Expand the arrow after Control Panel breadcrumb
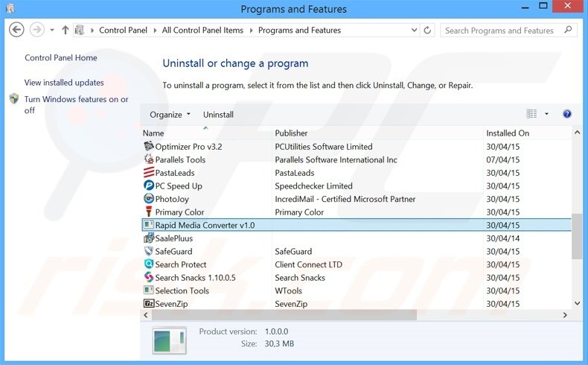This screenshot has width=588, height=365. click(x=155, y=31)
